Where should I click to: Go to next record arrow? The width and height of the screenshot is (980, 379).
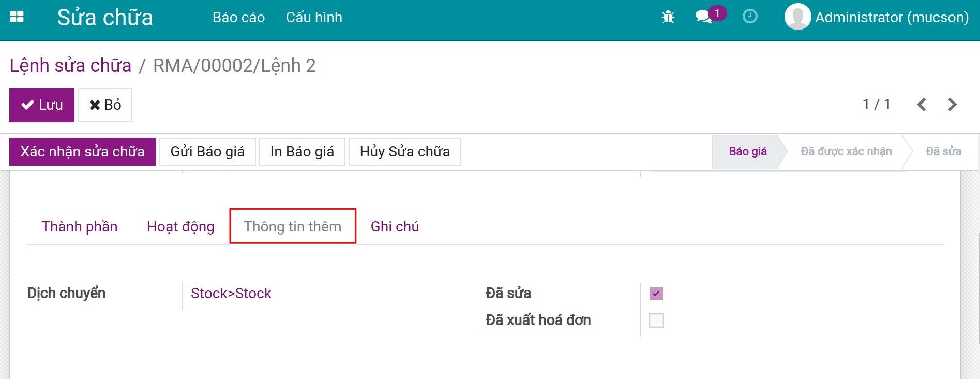tap(952, 105)
